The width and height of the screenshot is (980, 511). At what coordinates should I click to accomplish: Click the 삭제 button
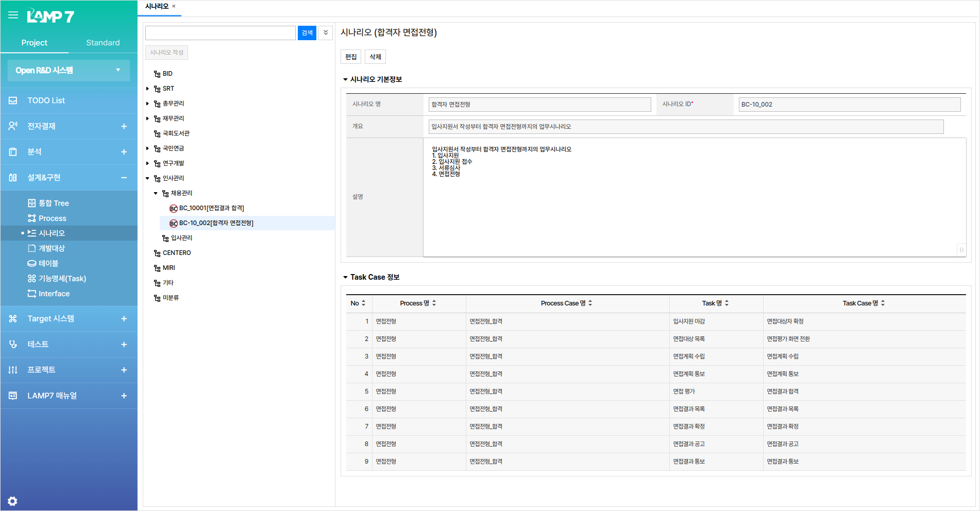tap(375, 57)
